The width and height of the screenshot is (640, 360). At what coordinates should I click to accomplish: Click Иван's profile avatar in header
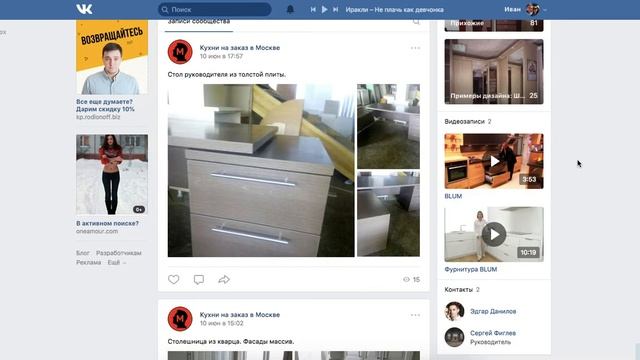tap(532, 9)
